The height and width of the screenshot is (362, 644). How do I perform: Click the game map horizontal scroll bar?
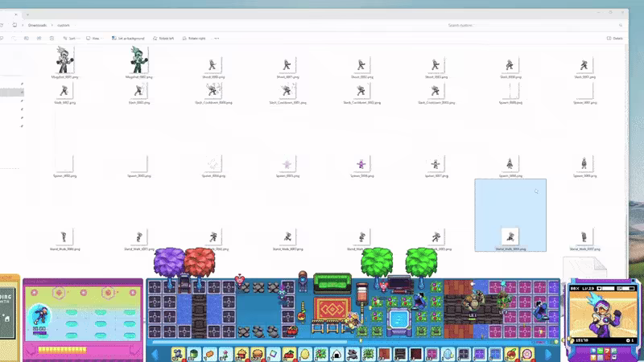250,342
